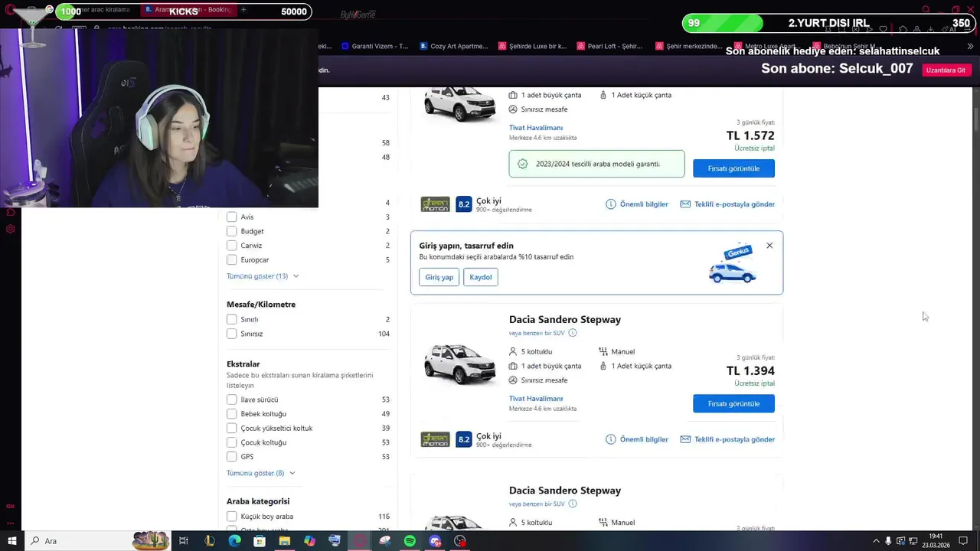The image size is (980, 551).
Task: Open the Opera GX taskbar icon
Action: [x=359, y=541]
